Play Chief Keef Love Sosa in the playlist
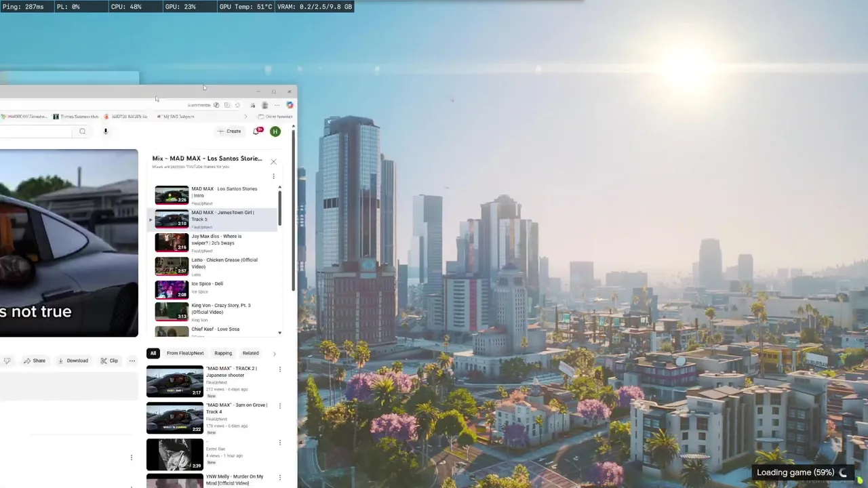 (213, 331)
